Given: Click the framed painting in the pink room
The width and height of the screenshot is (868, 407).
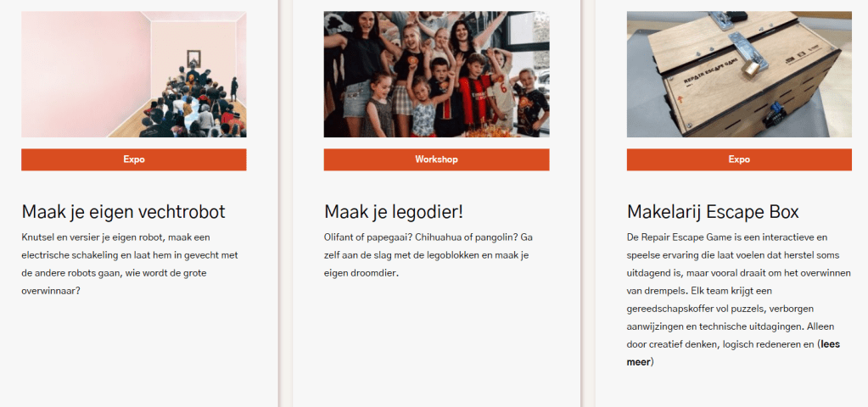Looking at the screenshot, I should pos(193,58).
